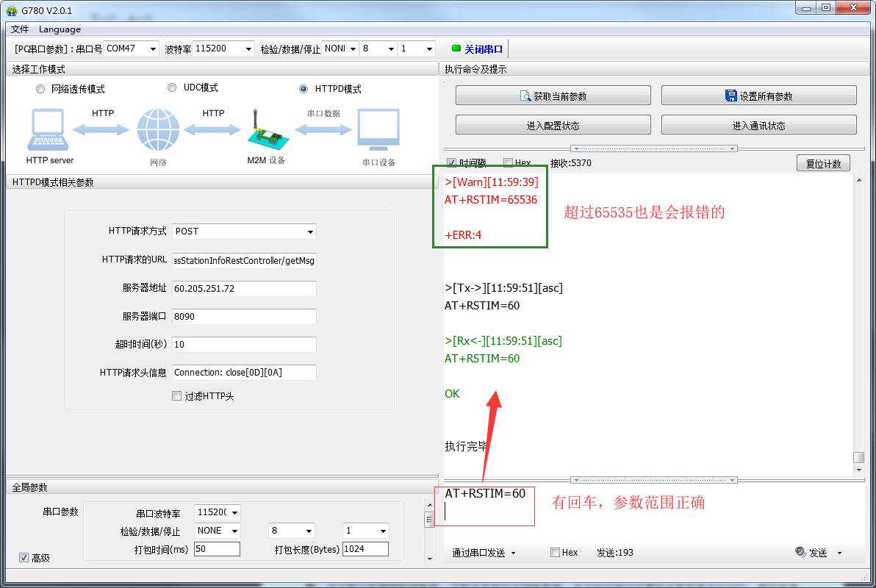Click the send (发送) icon at bottom right

tap(800, 552)
